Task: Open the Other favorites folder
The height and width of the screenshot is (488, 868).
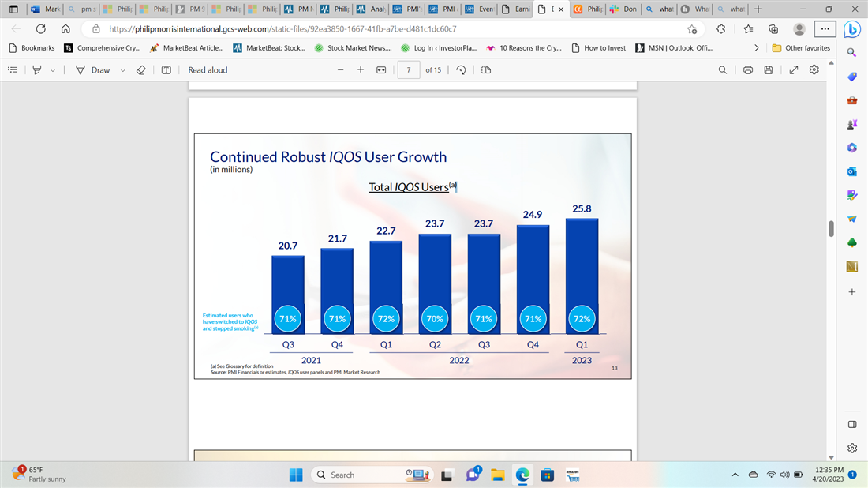Action: coord(800,47)
